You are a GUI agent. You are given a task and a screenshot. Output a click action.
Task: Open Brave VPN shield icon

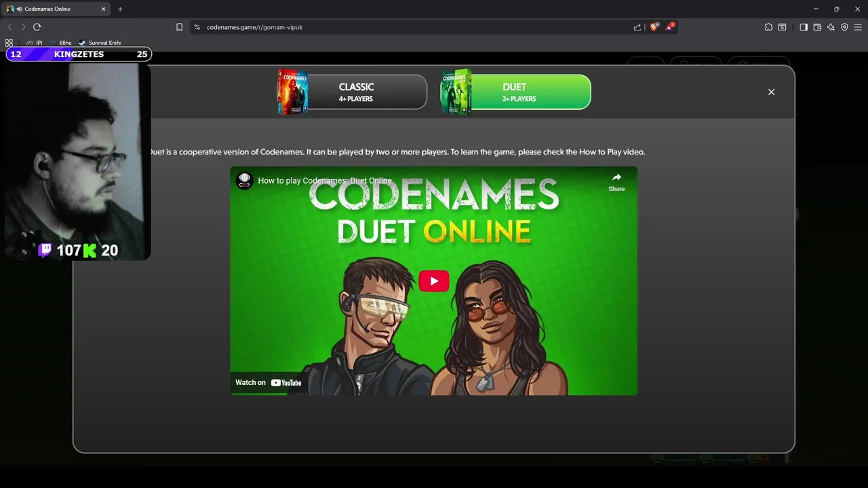coord(844,27)
